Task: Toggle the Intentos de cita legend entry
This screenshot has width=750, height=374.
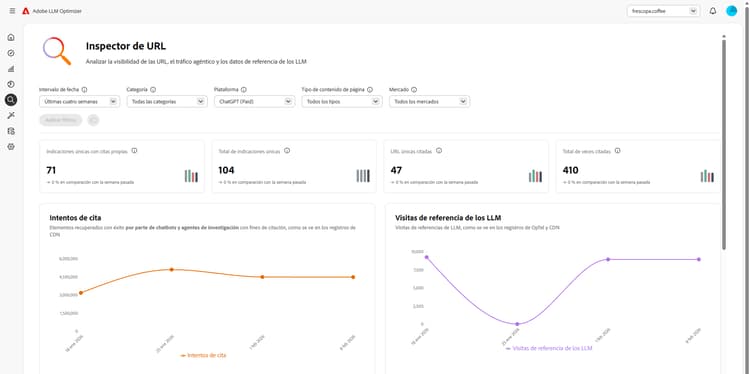Action: point(203,355)
